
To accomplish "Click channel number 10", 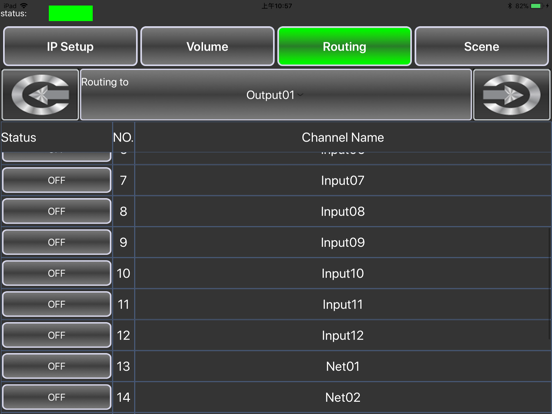I will [x=123, y=274].
